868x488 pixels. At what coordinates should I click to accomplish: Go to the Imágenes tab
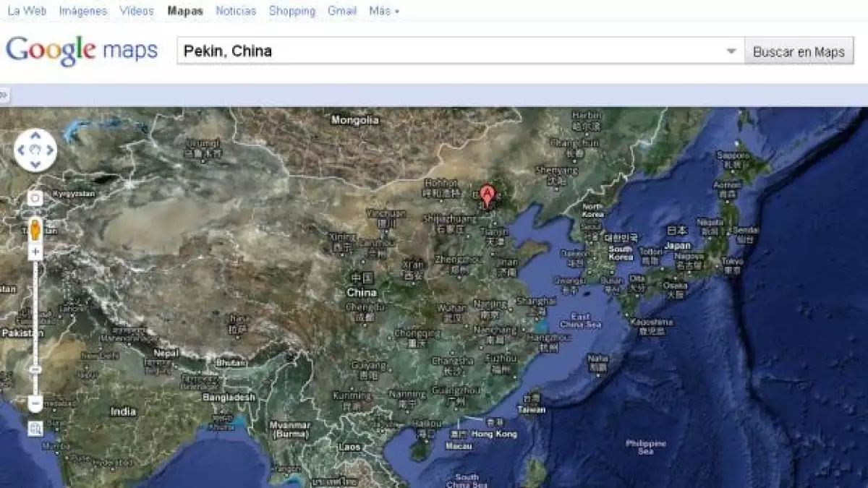point(82,11)
